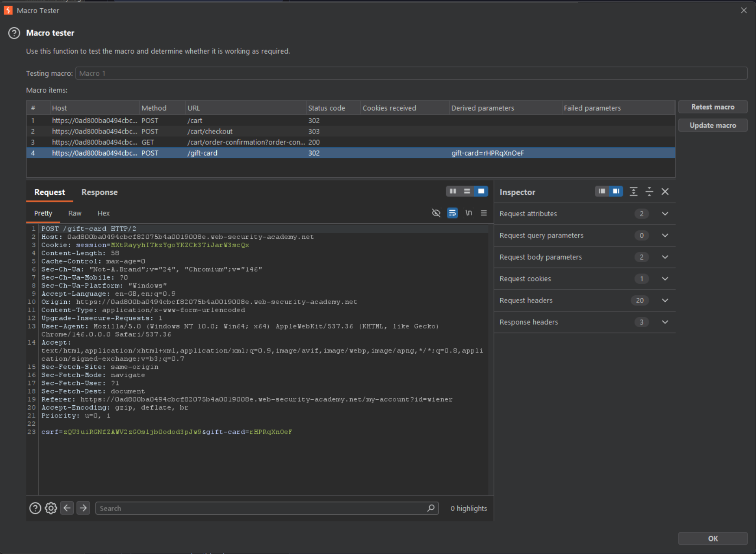The height and width of the screenshot is (554, 756).
Task: Select top-bottom layout icon
Action: coord(467,191)
